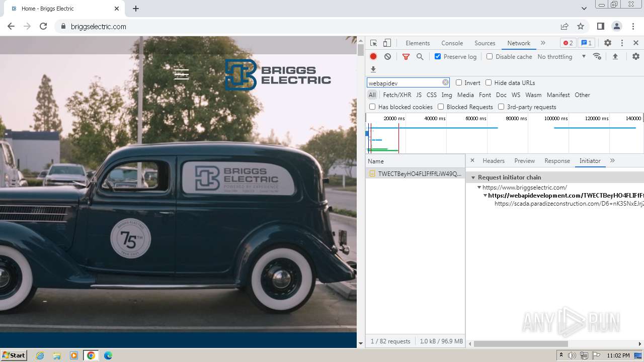Viewport: 644px width, 362px height.
Task: Bookmark this page with the star icon
Action: pyautogui.click(x=581, y=26)
